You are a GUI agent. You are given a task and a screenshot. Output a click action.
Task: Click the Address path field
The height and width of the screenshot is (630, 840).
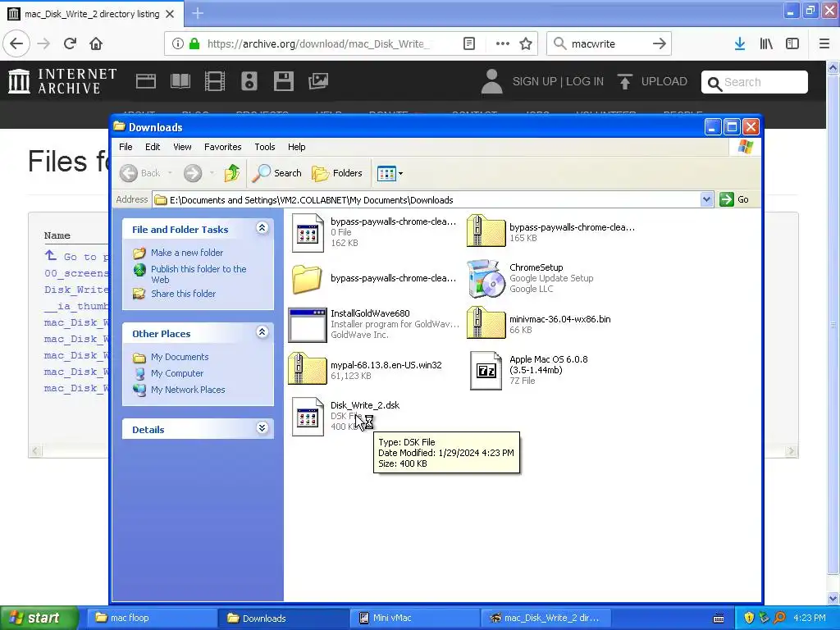[427, 200]
